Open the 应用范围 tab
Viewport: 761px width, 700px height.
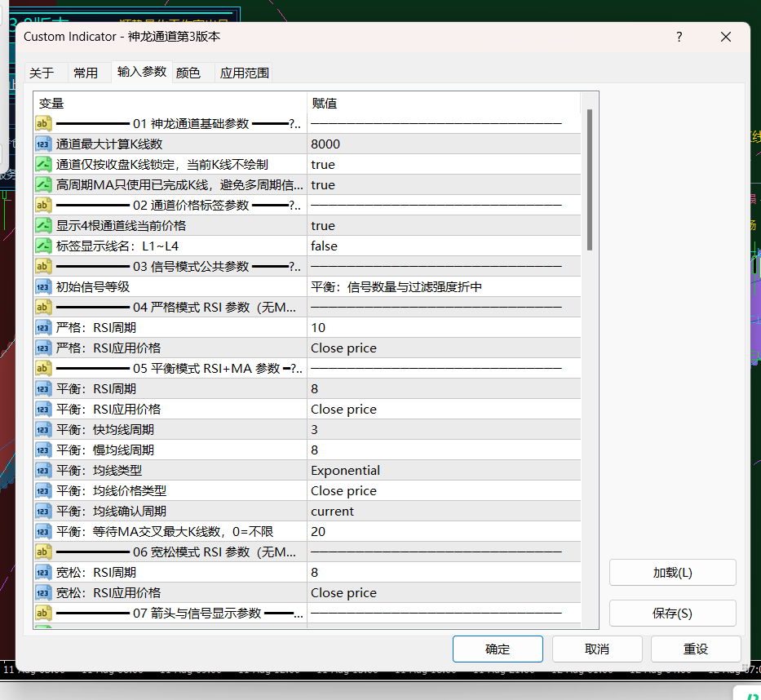[244, 73]
